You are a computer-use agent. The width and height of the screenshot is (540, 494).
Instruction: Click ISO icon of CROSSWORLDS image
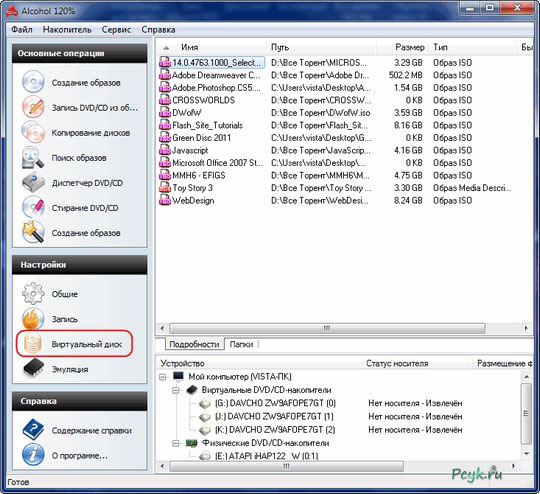165,100
